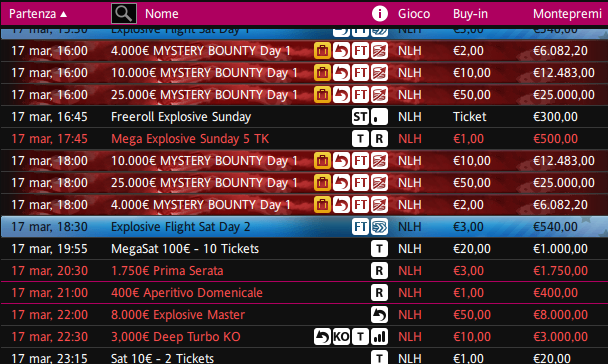
Task: Click €540,00 prize pool of Flight Sat Day 2
Action: click(555, 227)
